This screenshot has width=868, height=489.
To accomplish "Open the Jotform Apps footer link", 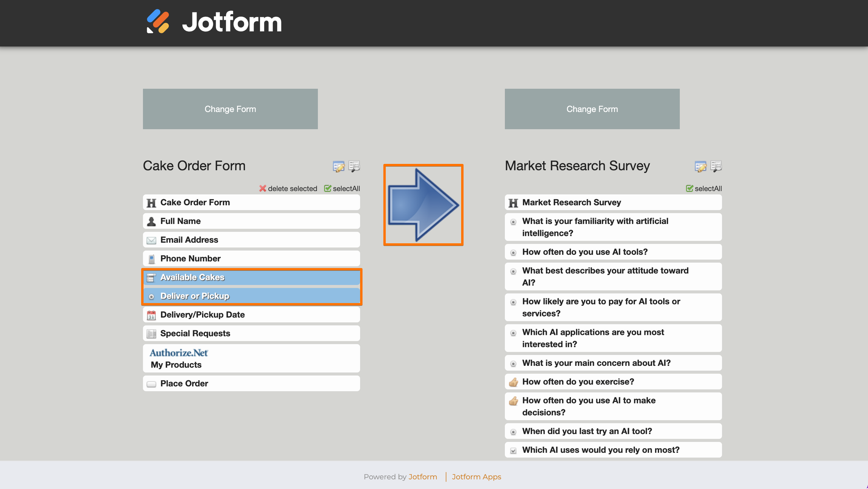I will click(476, 477).
